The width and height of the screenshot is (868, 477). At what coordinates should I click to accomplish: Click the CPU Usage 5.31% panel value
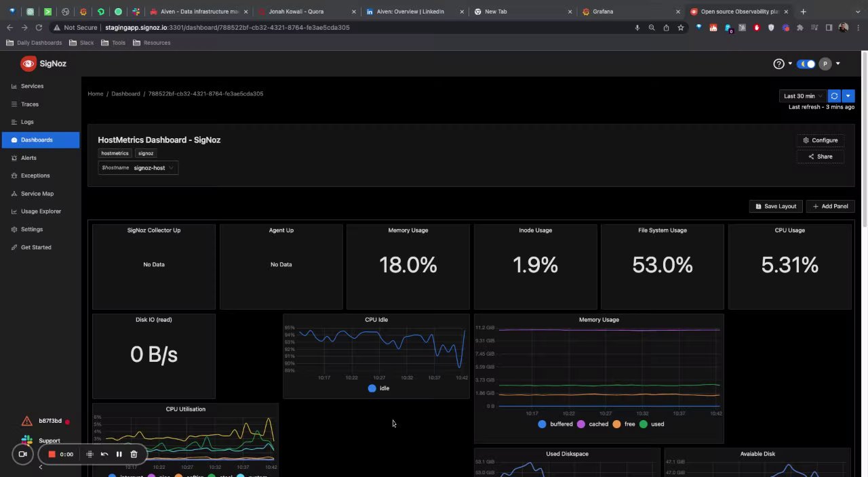click(790, 265)
